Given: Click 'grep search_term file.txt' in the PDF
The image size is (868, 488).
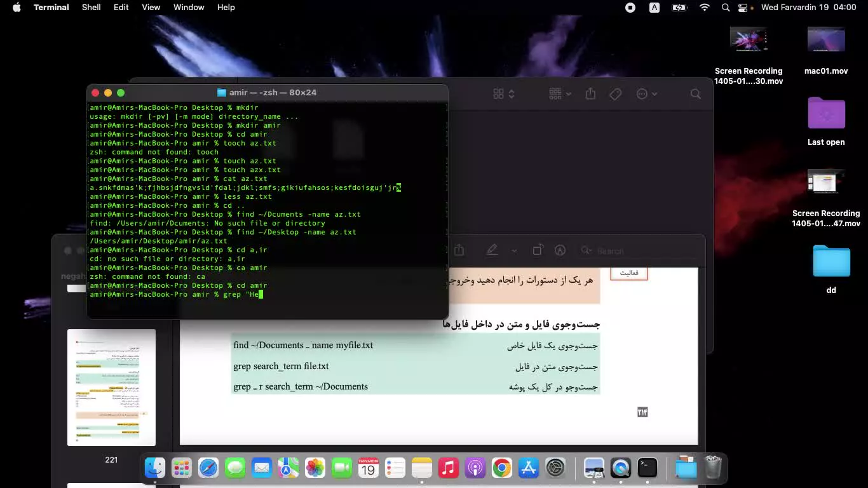Looking at the screenshot, I should (281, 366).
